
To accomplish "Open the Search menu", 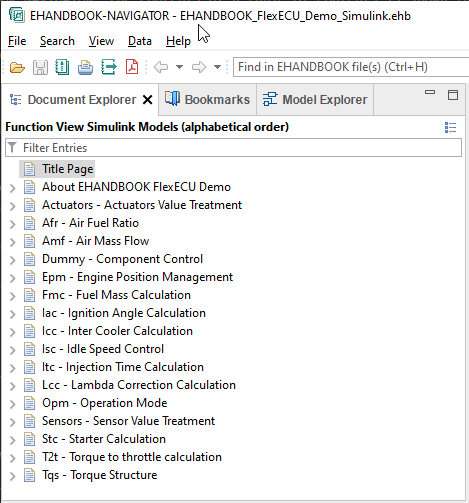I will coord(57,41).
